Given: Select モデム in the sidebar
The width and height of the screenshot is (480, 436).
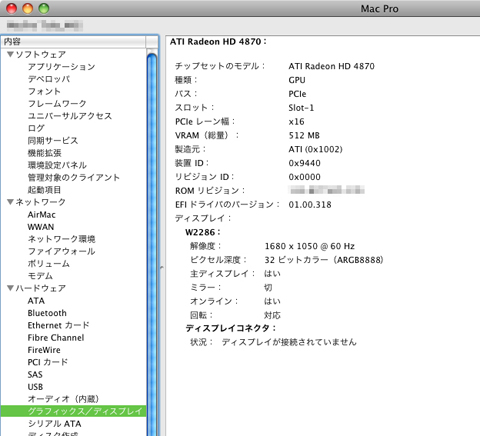Looking at the screenshot, I should tap(40, 276).
